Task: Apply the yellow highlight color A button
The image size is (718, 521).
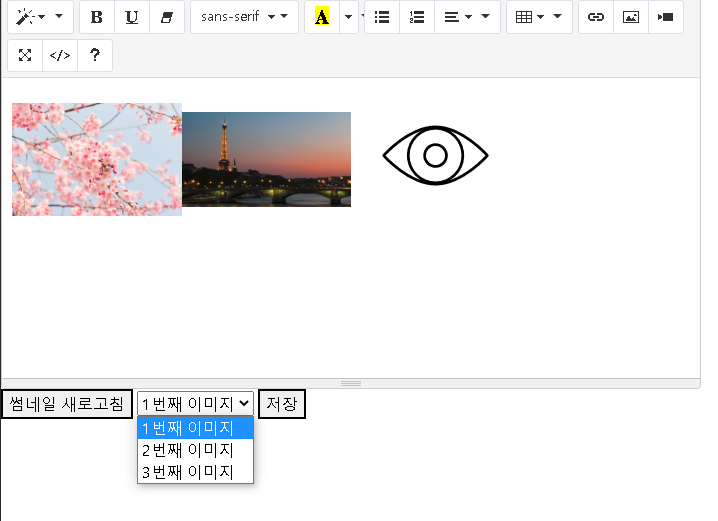Action: click(x=322, y=17)
